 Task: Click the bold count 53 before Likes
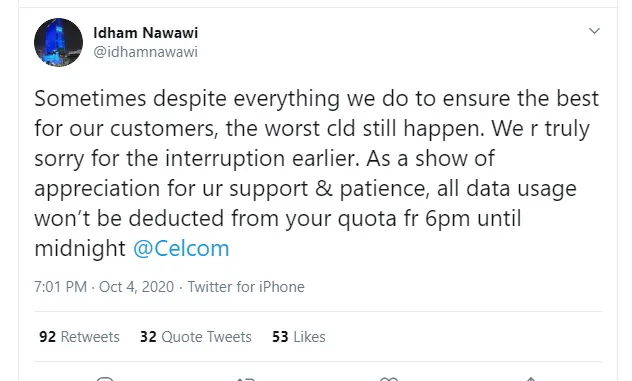pyautogui.click(x=280, y=337)
